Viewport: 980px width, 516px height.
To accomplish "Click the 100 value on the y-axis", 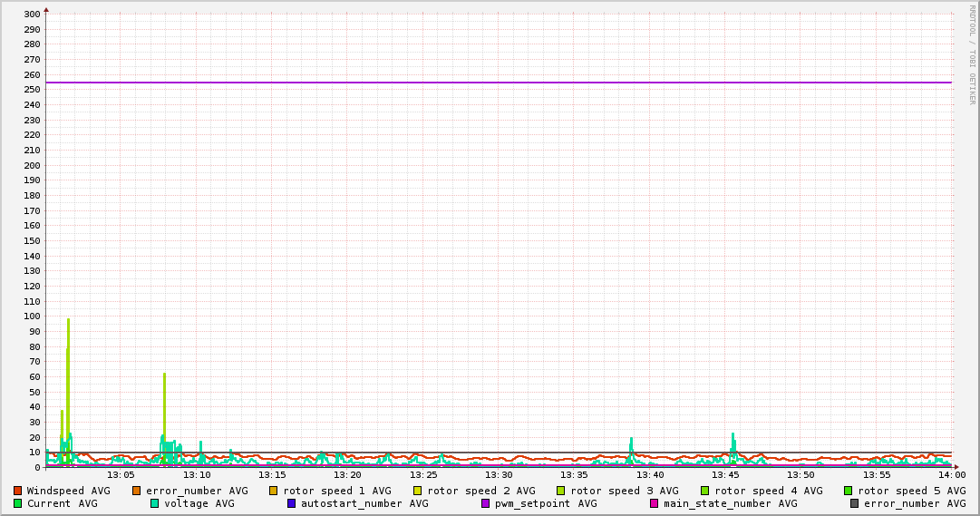I will pos(32,316).
